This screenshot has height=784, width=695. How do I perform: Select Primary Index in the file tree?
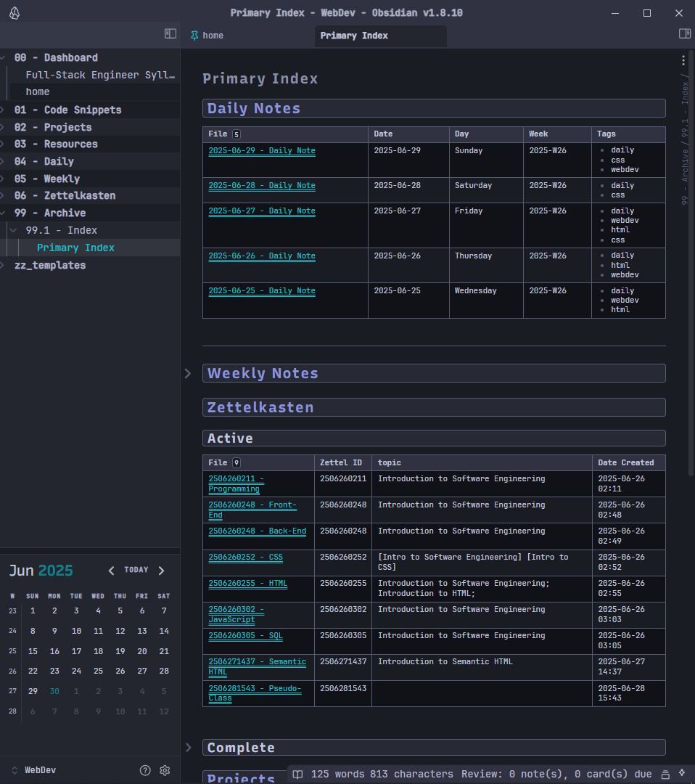tap(75, 248)
